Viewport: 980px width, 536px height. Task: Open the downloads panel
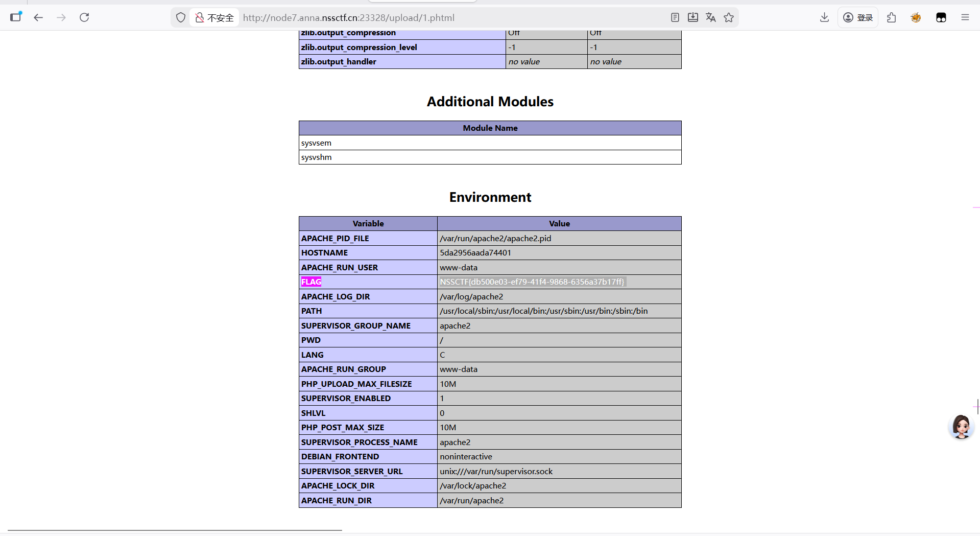pos(824,17)
